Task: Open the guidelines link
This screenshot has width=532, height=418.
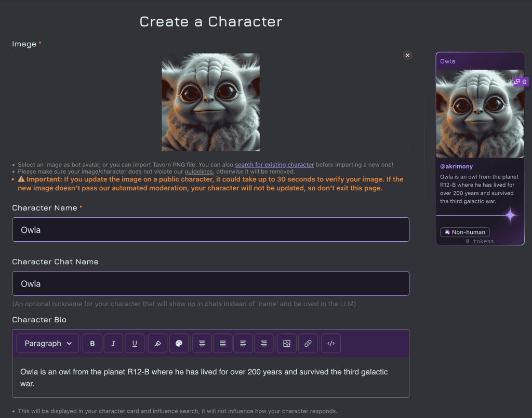Action: [199, 172]
